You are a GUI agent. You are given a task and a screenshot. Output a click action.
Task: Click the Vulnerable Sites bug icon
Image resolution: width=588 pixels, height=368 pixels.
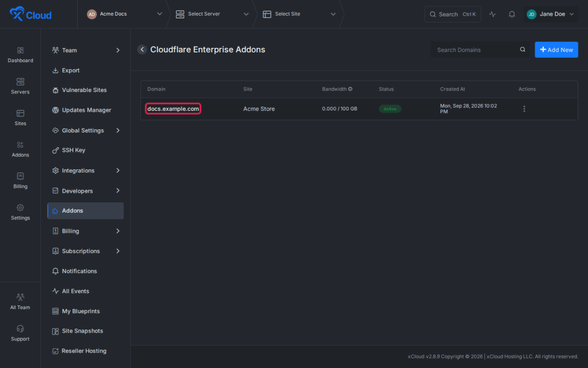pyautogui.click(x=56, y=90)
